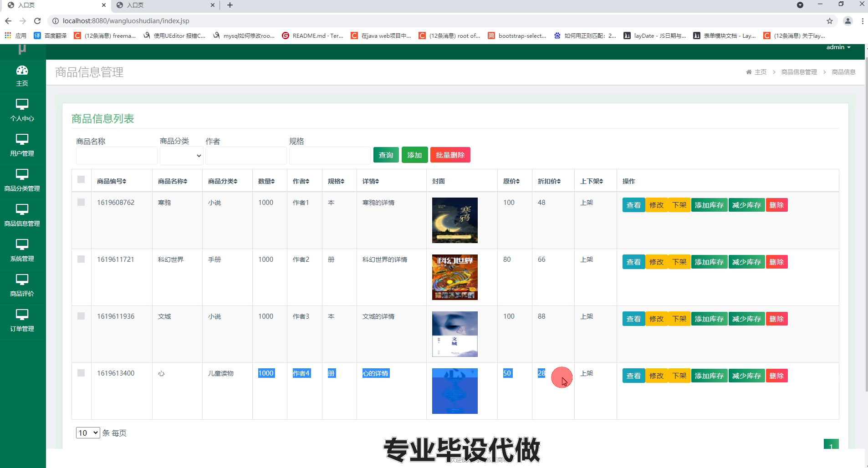Viewport: 868px width, 468px height.
Task: Go back with browser back arrow
Action: [8, 21]
